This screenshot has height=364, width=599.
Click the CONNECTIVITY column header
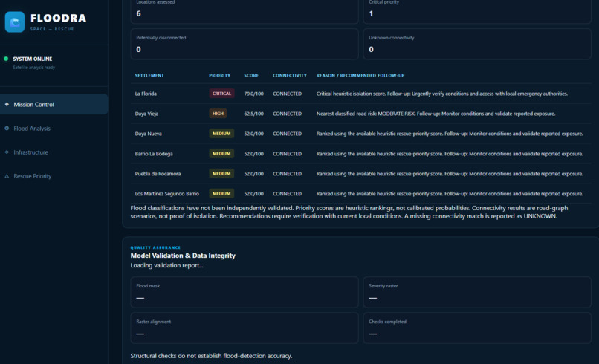click(x=290, y=76)
